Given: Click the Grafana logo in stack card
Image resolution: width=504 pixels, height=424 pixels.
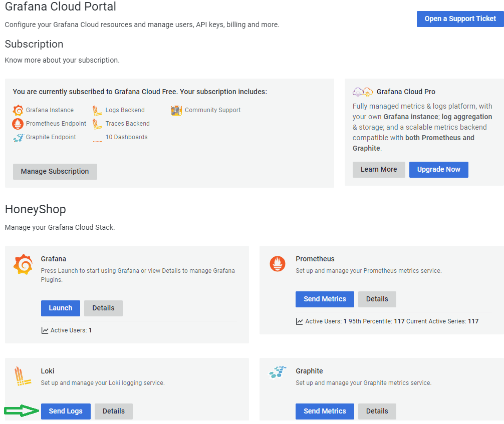Looking at the screenshot, I should [23, 264].
